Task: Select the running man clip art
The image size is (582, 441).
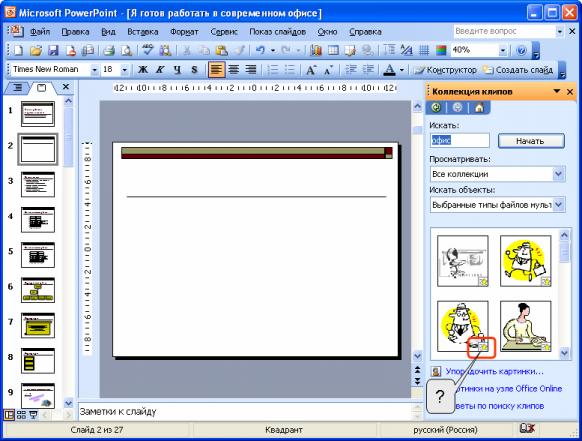Action: pyautogui.click(x=525, y=261)
